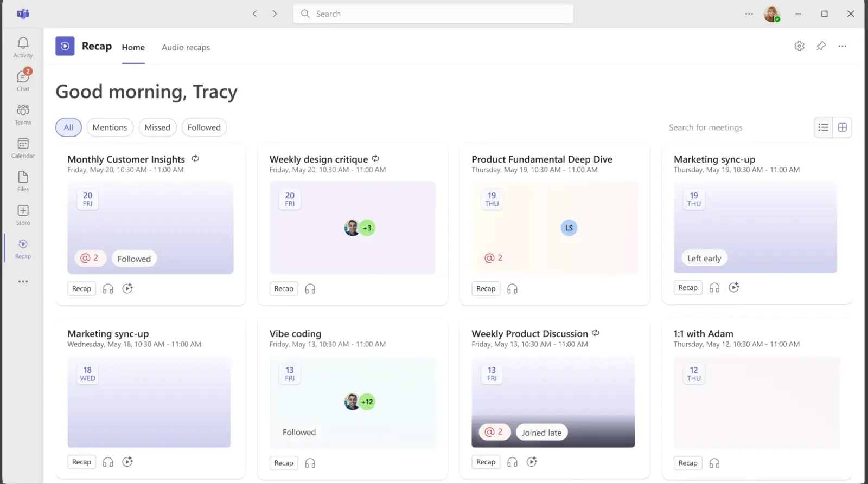The width and height of the screenshot is (868, 484).
Task: Click the Microsoft Teams logo
Action: click(x=23, y=14)
